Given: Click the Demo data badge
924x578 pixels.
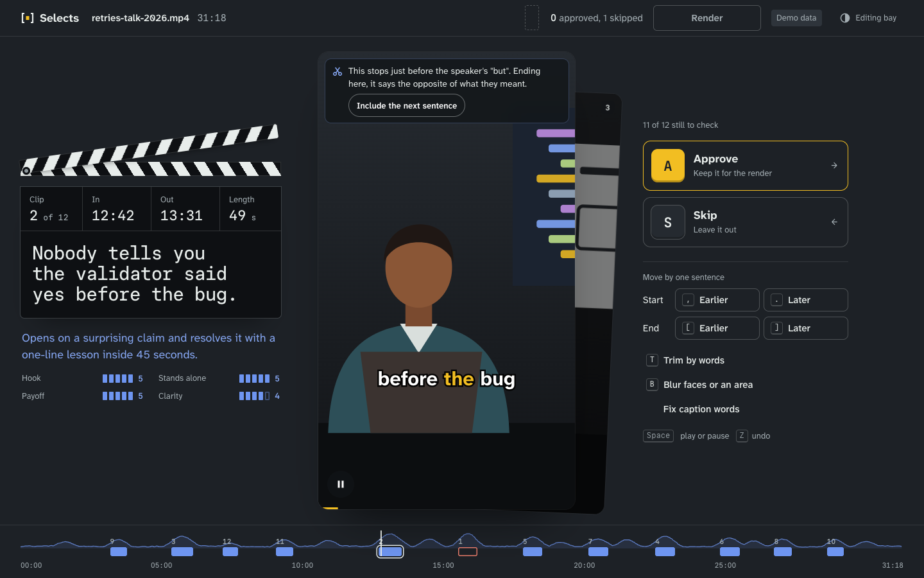Looking at the screenshot, I should click(x=796, y=18).
